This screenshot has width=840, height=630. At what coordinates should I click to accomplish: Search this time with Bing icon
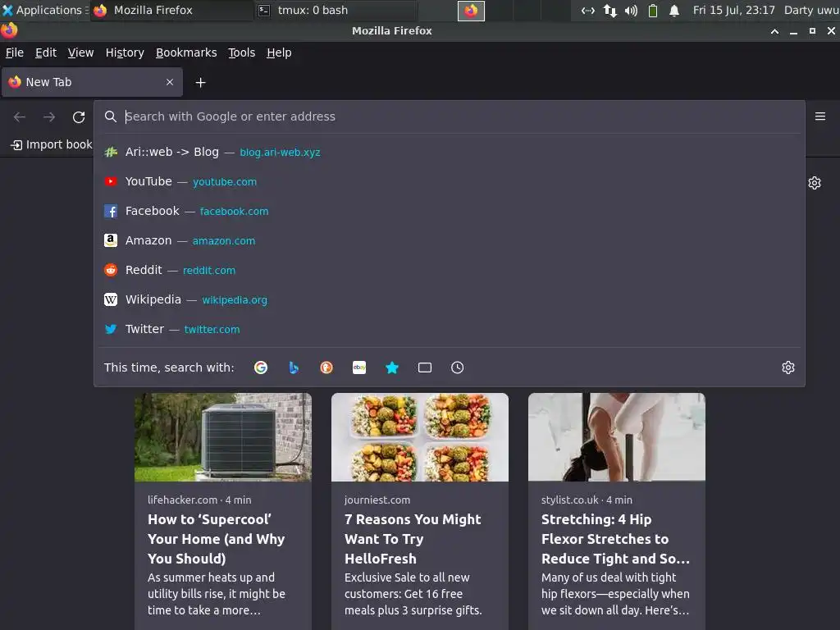coord(294,367)
